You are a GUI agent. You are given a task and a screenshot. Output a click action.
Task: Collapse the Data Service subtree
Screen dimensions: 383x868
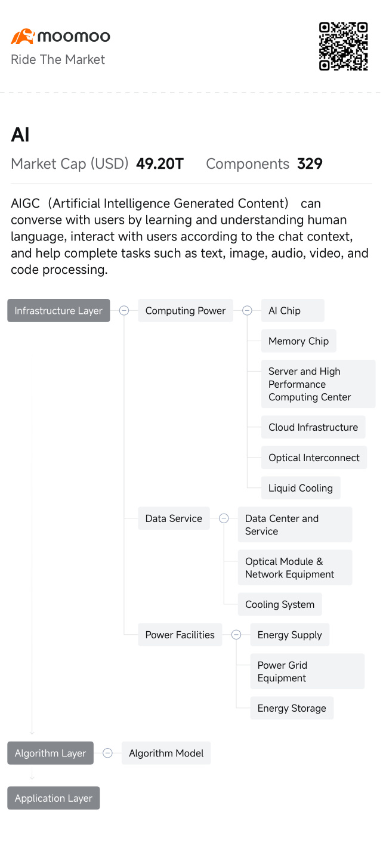[224, 518]
